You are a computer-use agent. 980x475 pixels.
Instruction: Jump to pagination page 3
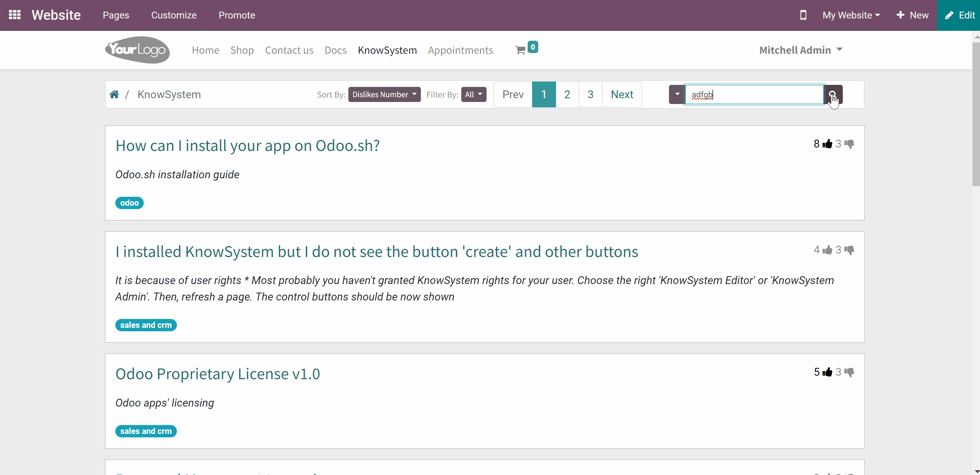pyautogui.click(x=591, y=94)
